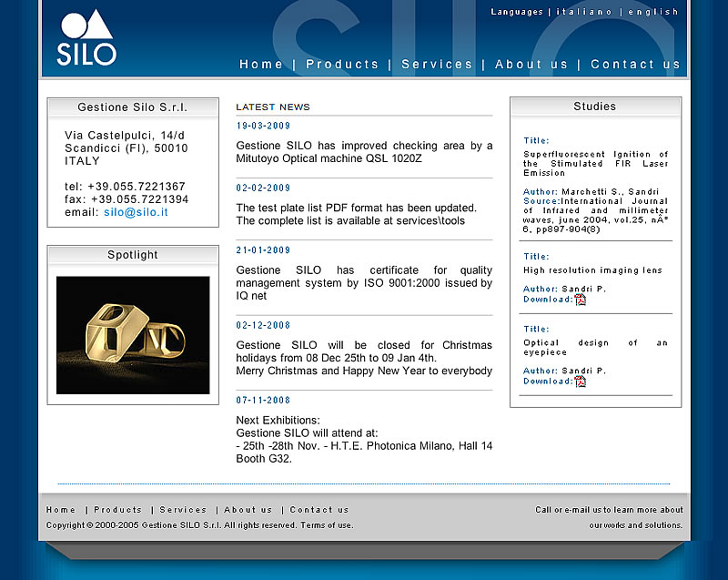Click the Via Castelpulci, 14/d address line

125,136
